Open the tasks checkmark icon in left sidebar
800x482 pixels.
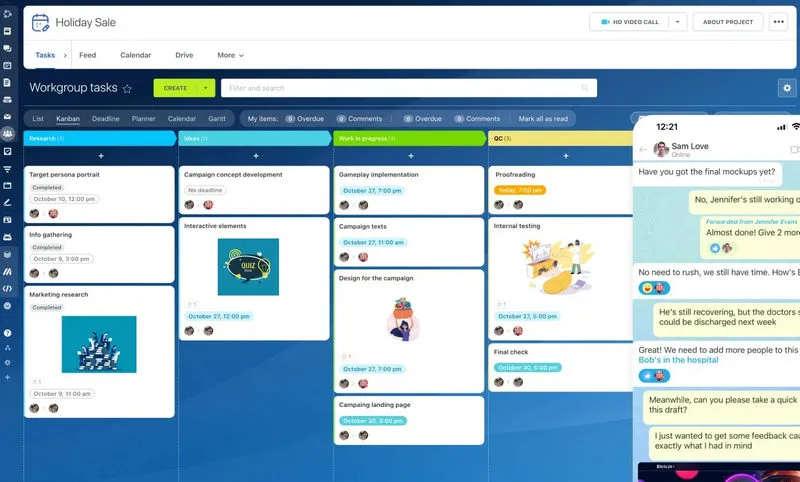pyautogui.click(x=7, y=151)
